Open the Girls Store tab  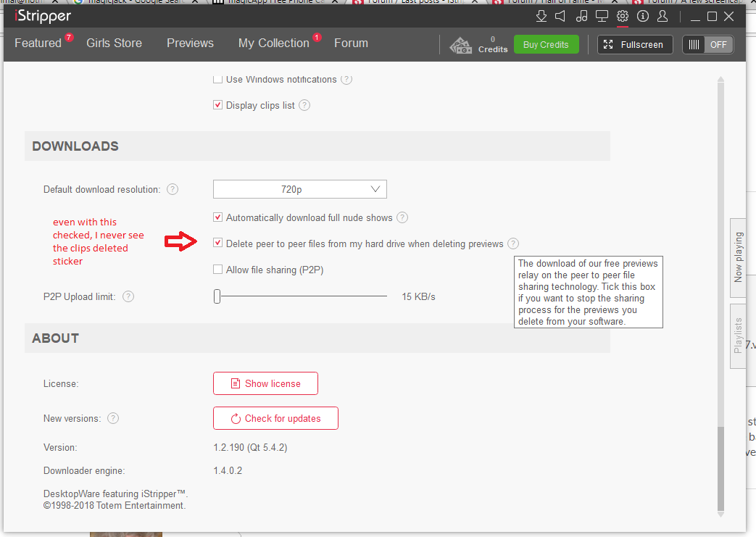pos(115,43)
